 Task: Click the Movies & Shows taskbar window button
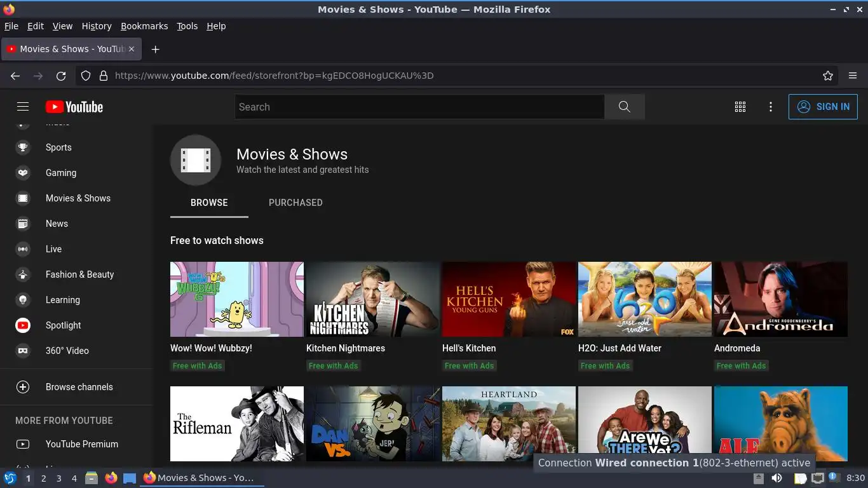[x=202, y=478]
